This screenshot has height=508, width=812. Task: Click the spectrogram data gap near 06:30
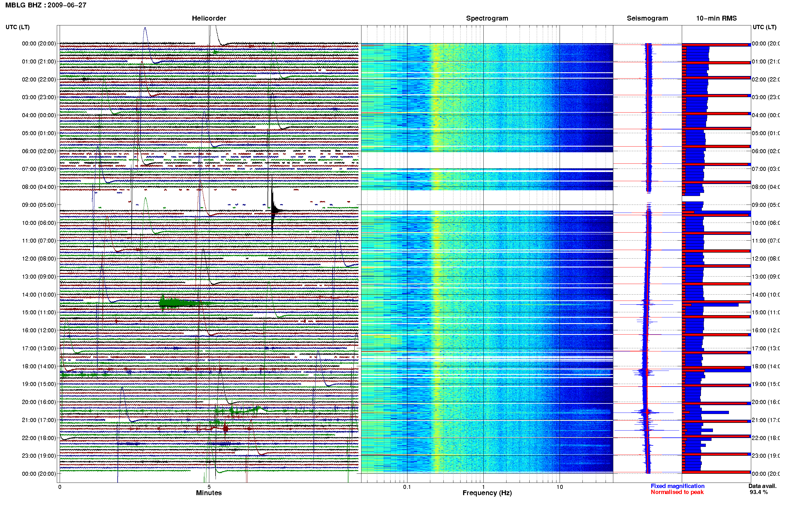pos(487,160)
